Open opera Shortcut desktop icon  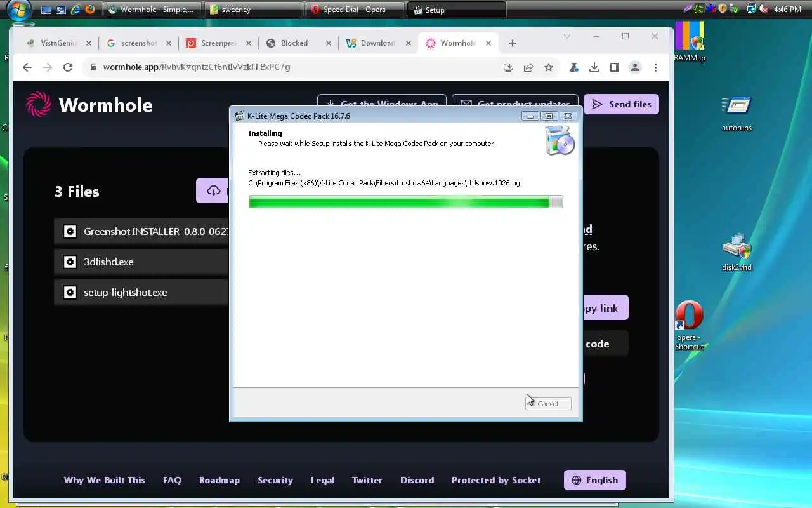[689, 326]
